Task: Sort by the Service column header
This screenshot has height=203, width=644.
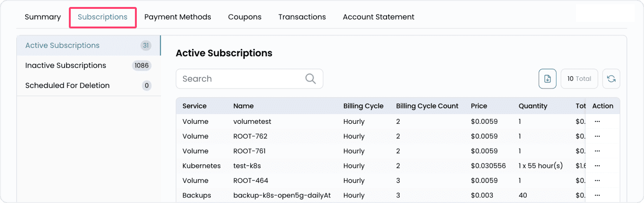Action: click(x=195, y=106)
